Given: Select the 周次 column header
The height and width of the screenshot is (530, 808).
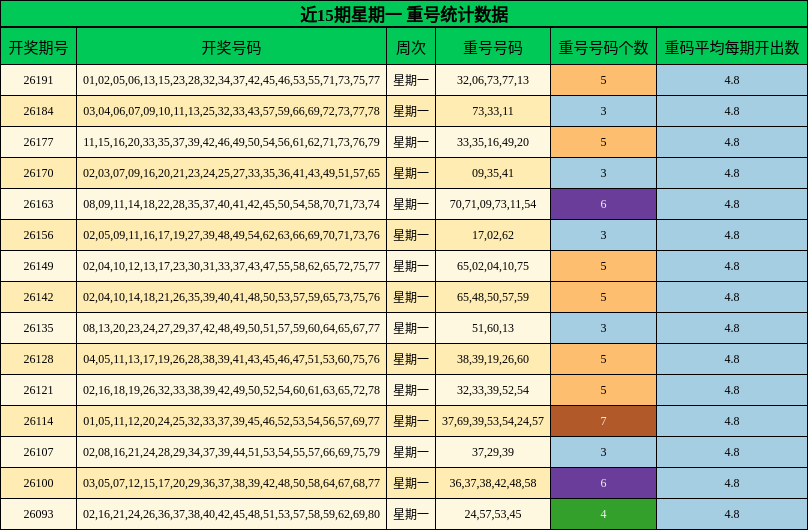Looking at the screenshot, I should [x=411, y=47].
